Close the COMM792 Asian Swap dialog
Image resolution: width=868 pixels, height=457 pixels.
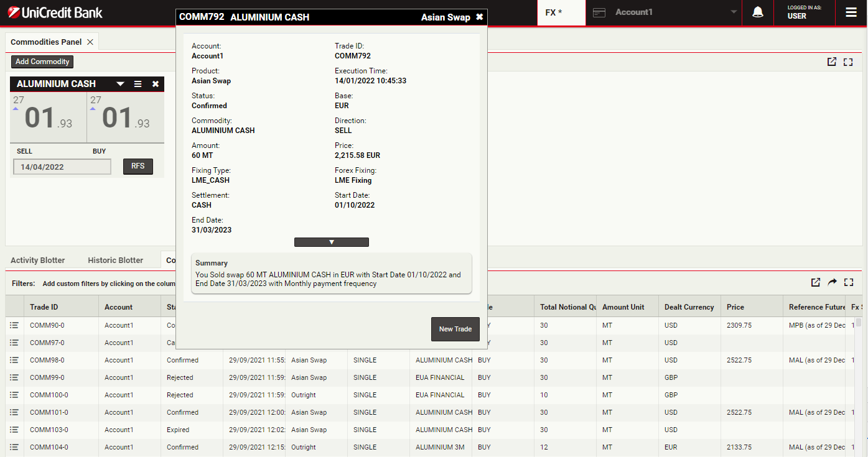479,17
